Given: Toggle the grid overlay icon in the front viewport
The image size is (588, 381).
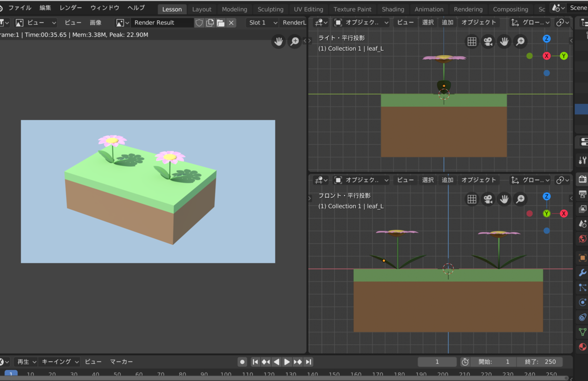Looking at the screenshot, I should pyautogui.click(x=472, y=199).
